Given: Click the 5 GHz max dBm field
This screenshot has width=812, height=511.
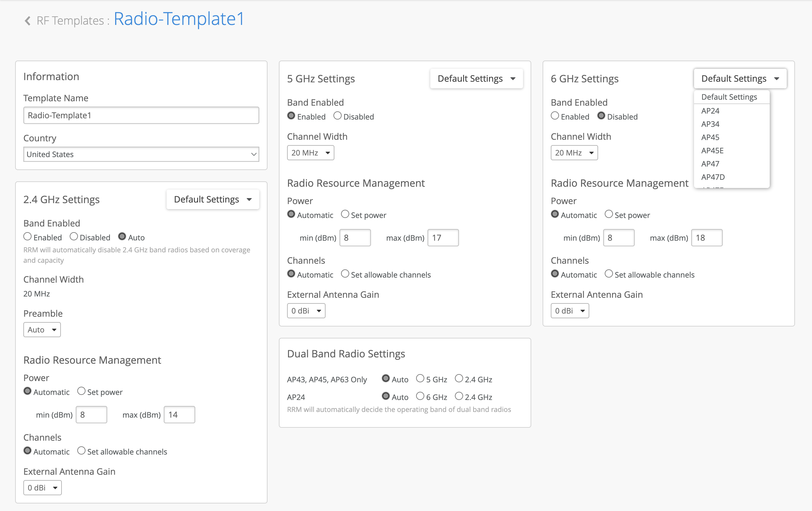Looking at the screenshot, I should point(443,238).
